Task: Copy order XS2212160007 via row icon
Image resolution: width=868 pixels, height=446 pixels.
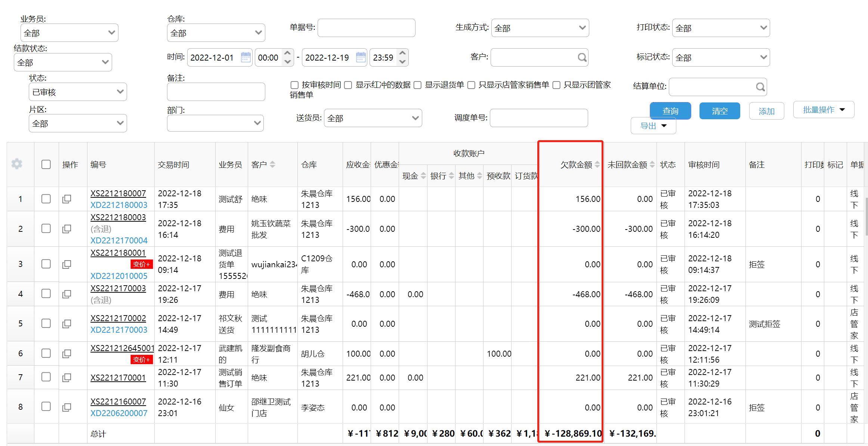Action: click(67, 407)
